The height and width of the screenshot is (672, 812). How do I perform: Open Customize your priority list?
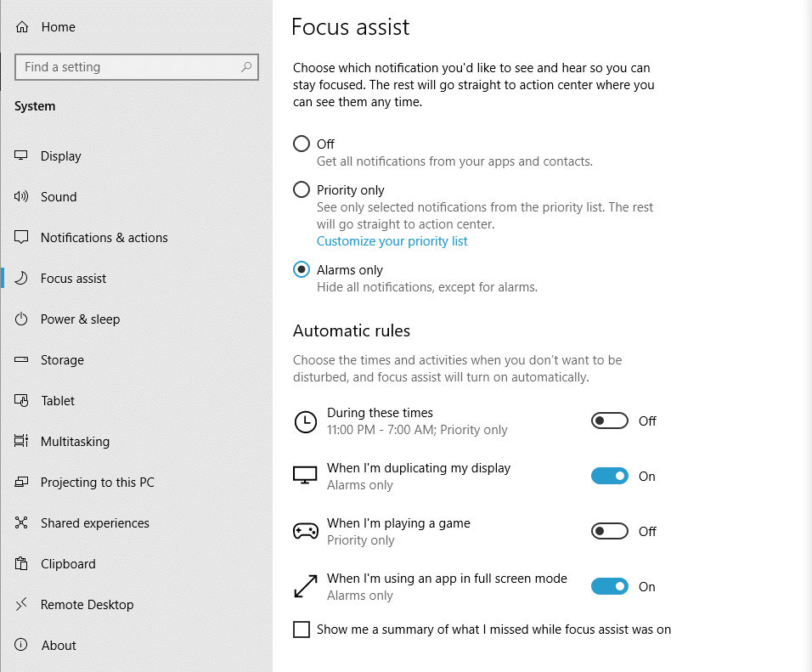coord(392,240)
